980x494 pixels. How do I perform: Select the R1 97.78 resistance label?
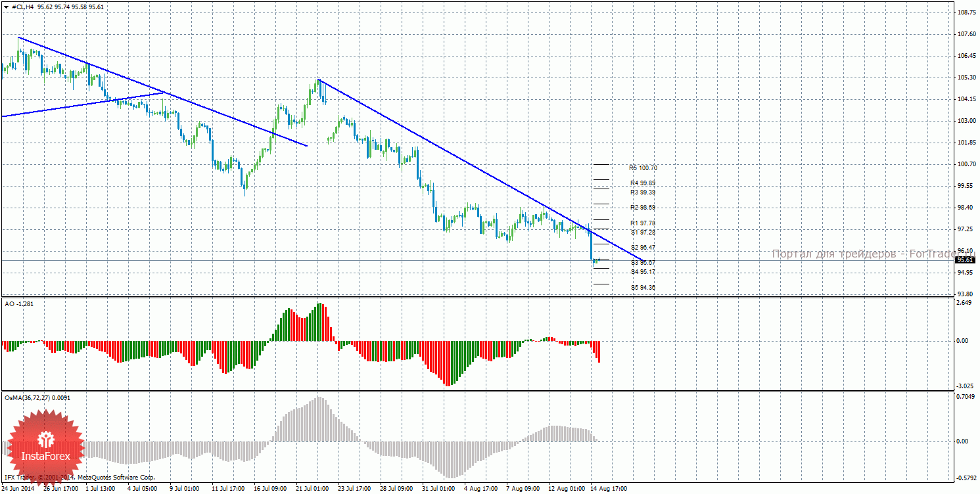click(x=643, y=223)
